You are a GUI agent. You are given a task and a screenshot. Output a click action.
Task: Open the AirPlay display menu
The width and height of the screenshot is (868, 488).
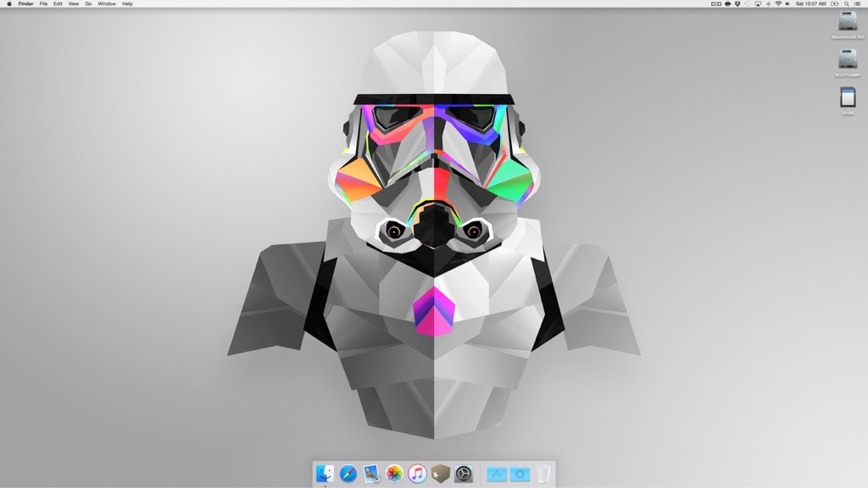[x=758, y=4]
